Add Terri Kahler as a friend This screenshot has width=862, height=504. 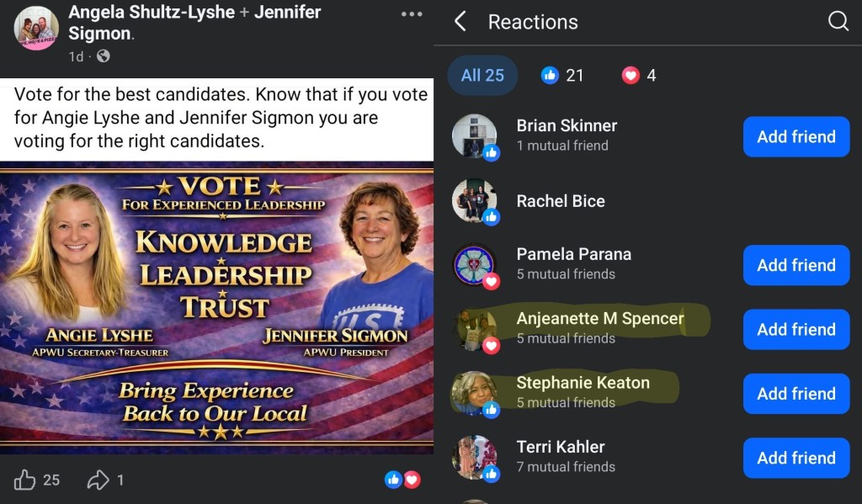[796, 458]
